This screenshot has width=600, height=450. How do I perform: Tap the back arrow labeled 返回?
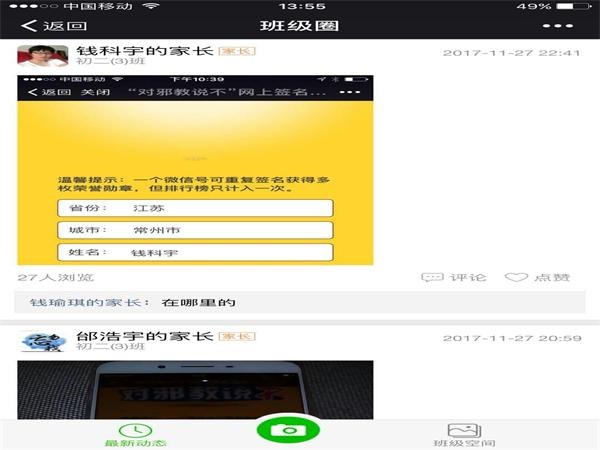click(x=54, y=26)
